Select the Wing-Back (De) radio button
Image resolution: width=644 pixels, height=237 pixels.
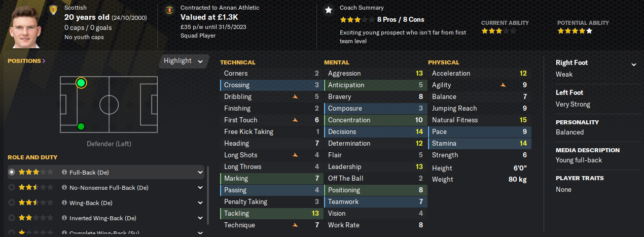[x=12, y=202]
